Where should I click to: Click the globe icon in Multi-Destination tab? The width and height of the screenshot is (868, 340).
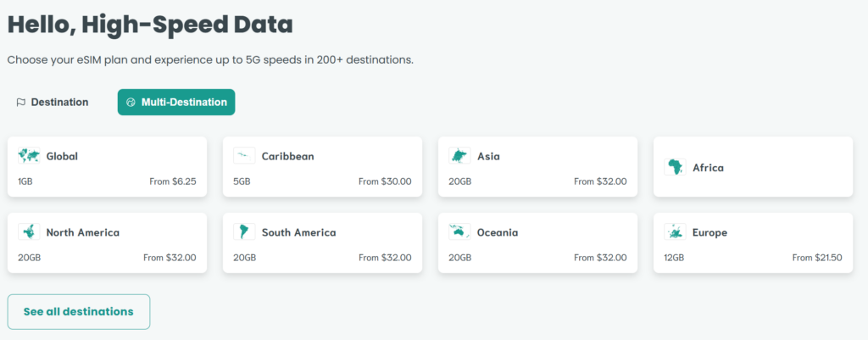click(x=131, y=103)
